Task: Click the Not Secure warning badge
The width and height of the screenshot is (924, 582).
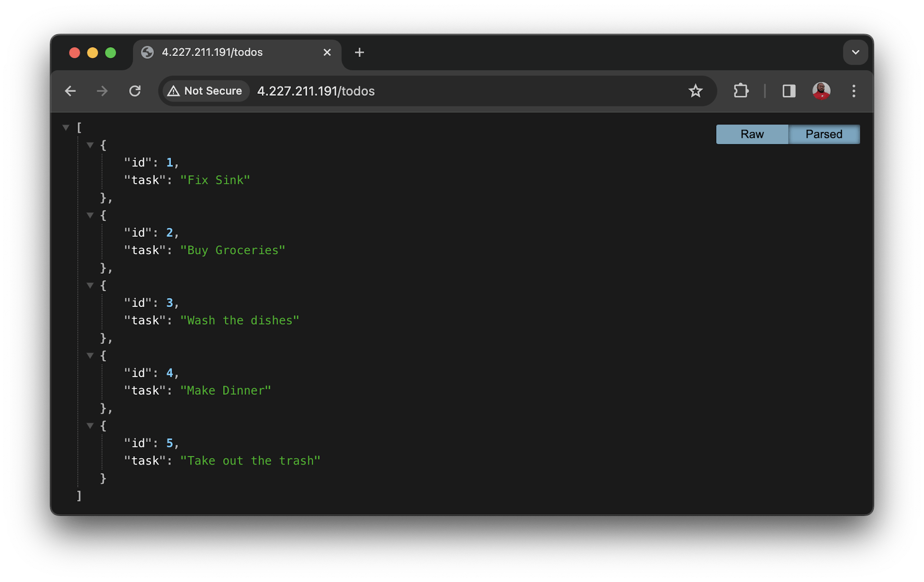Action: point(204,91)
